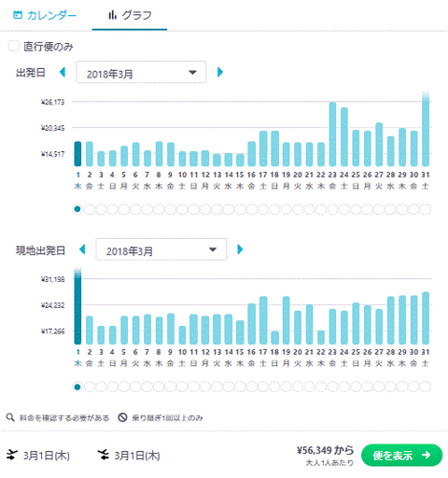The image size is (448, 478).
Task: Select day 31 radio under 現地出発日 chart
Action: (426, 387)
